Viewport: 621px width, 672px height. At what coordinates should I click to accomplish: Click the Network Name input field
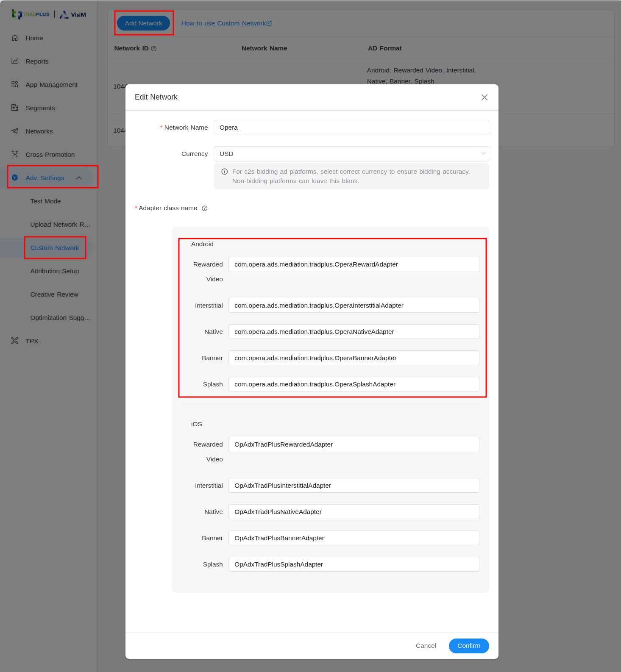351,128
